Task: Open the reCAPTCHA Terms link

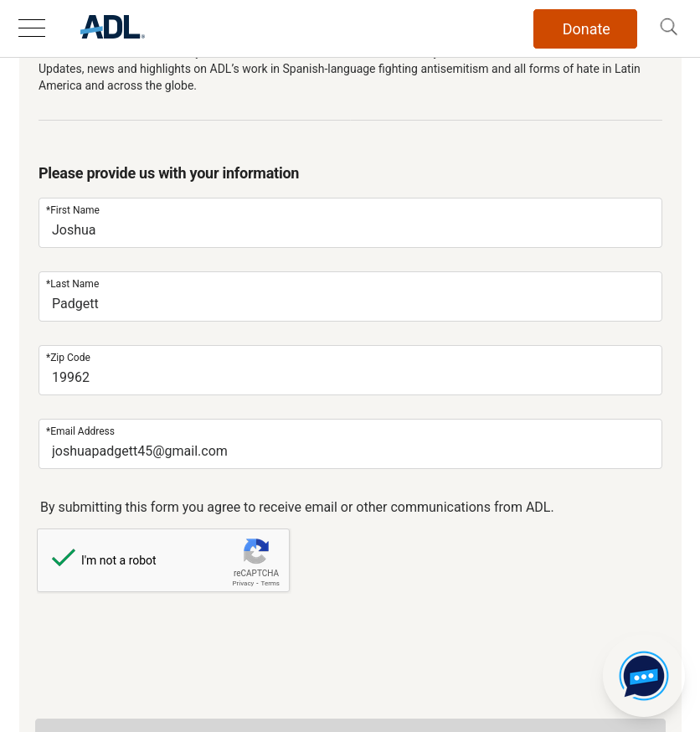Action: (x=270, y=583)
